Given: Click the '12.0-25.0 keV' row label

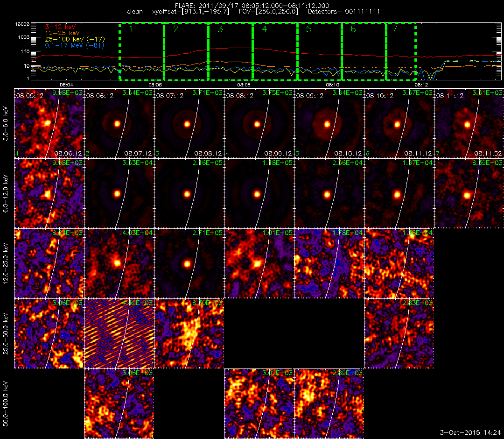Looking at the screenshot, I should click(6, 264).
